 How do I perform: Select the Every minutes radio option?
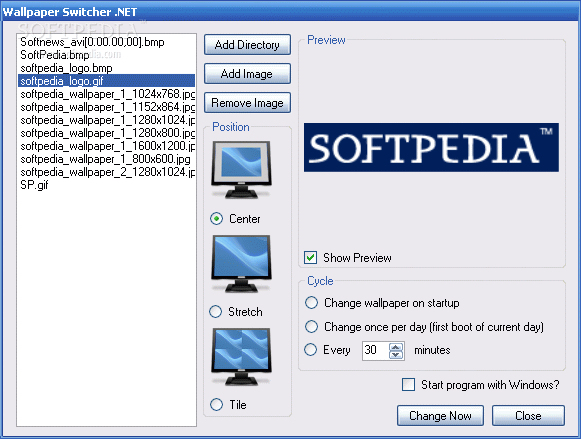(311, 349)
